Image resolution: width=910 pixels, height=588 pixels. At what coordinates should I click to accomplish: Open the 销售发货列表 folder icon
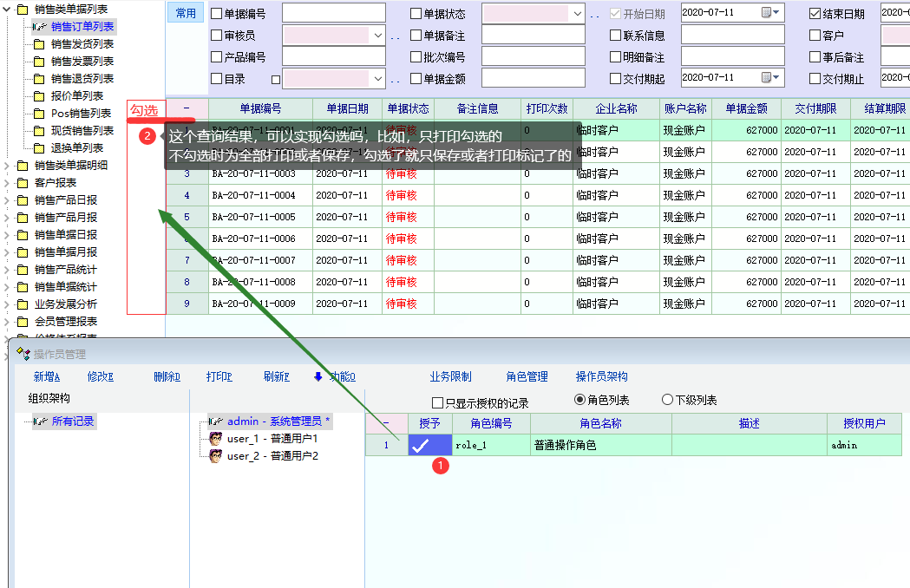(39, 44)
